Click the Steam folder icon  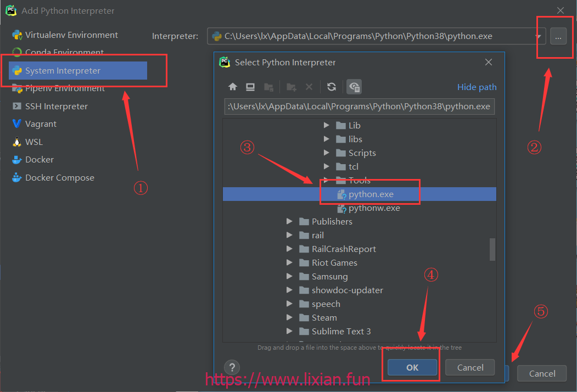point(304,318)
